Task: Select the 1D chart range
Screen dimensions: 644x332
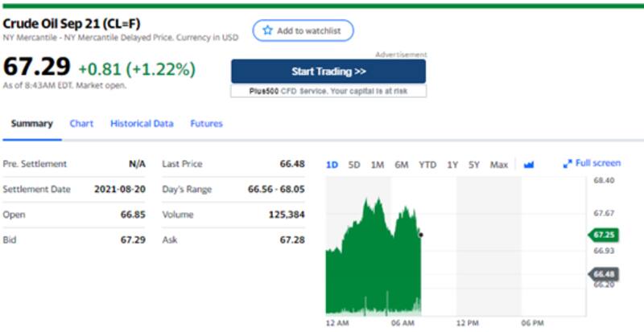Action: 332,165
